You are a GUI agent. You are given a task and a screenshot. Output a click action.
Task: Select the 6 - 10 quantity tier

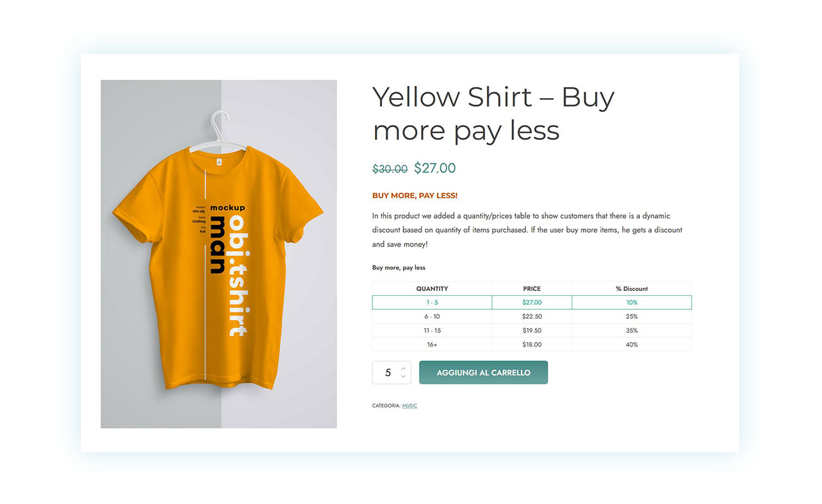432,316
